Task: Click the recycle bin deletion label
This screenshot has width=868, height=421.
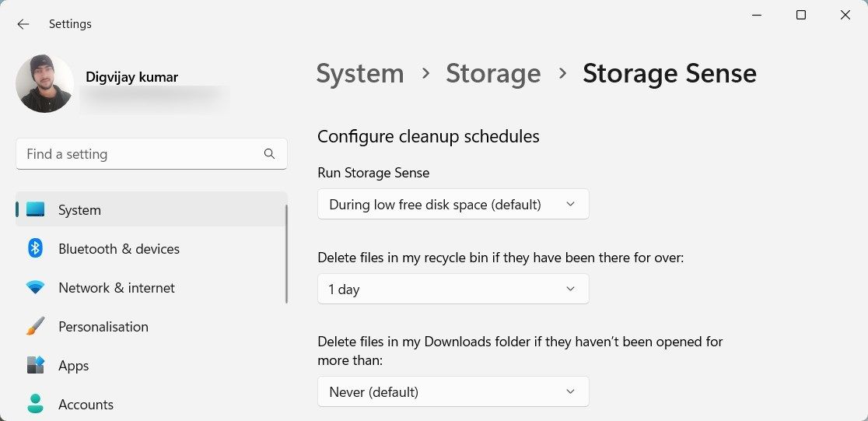Action: pyautogui.click(x=501, y=258)
